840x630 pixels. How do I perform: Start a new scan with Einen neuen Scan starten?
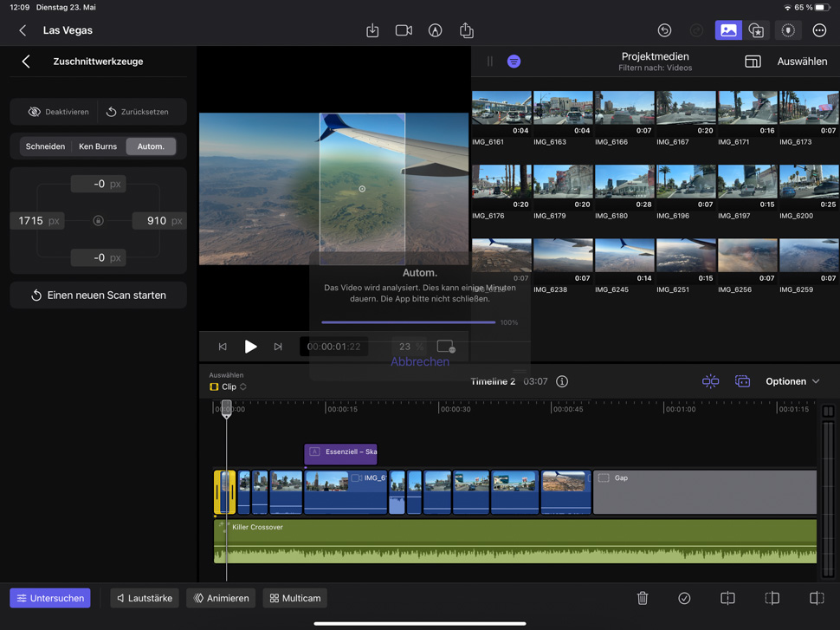(98, 295)
